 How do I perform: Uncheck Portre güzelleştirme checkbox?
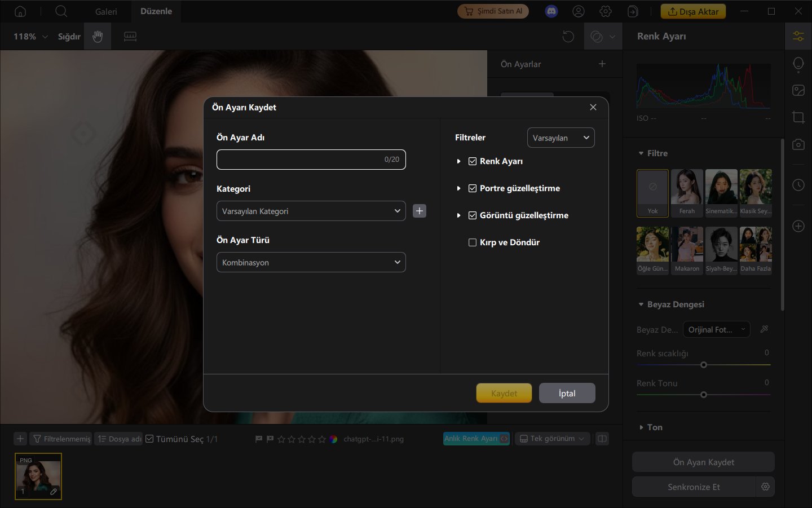[x=473, y=188]
